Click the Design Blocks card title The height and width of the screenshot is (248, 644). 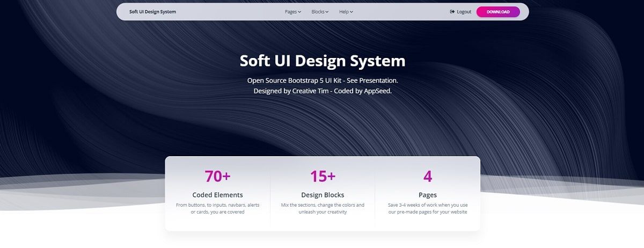point(323,195)
